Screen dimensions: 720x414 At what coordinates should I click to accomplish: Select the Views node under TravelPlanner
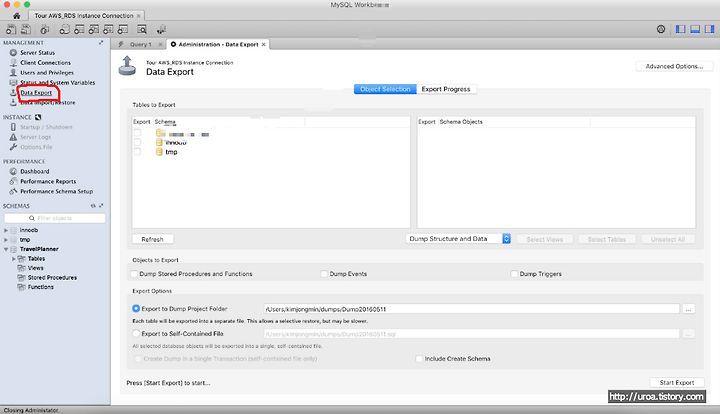coord(35,268)
